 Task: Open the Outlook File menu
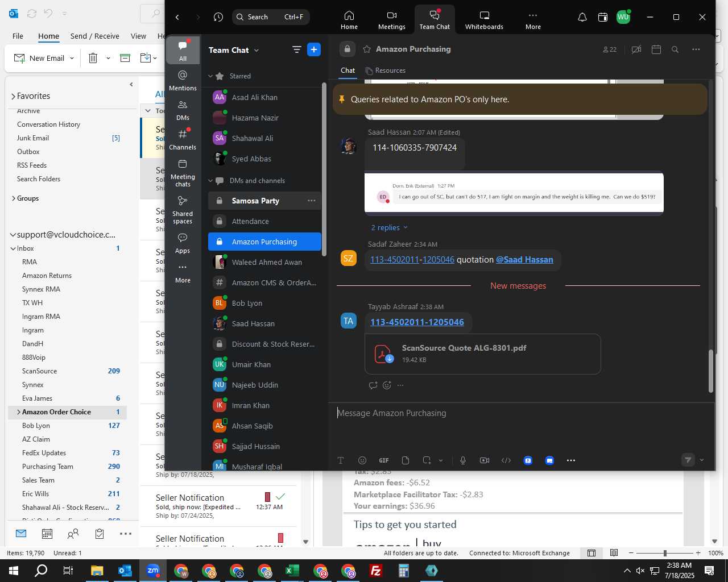(x=18, y=36)
